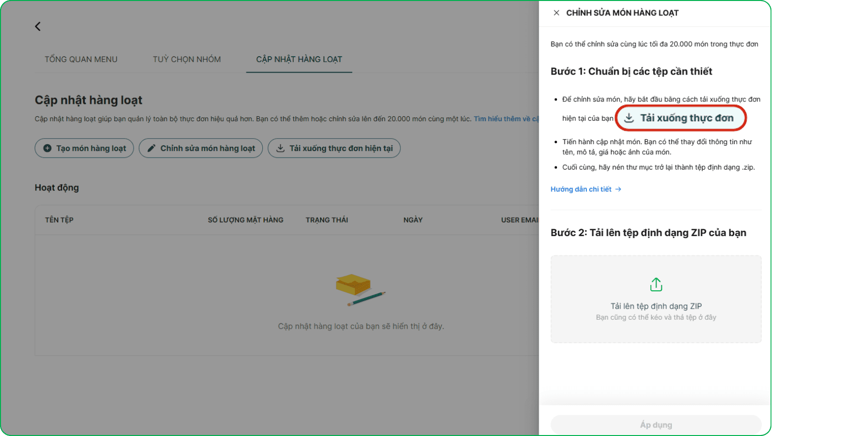Click the green upload icon in dropzone
The image size is (868, 436).
(x=656, y=285)
